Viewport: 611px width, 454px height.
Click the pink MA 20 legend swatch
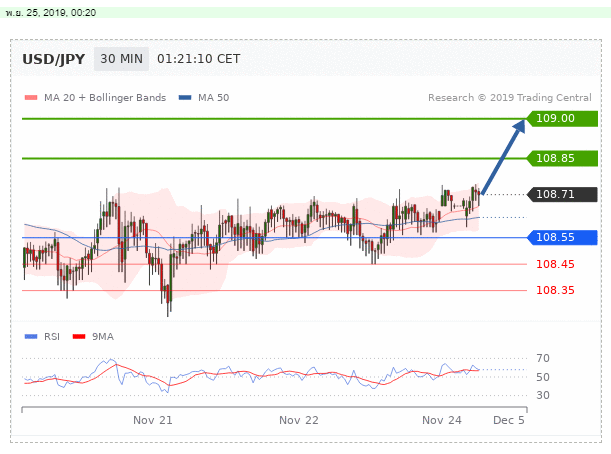(31, 97)
